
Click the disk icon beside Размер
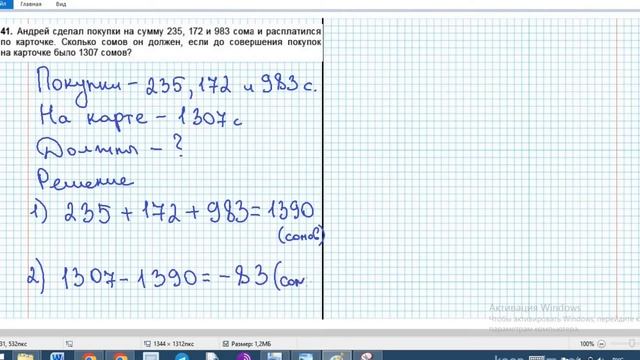click(x=225, y=344)
